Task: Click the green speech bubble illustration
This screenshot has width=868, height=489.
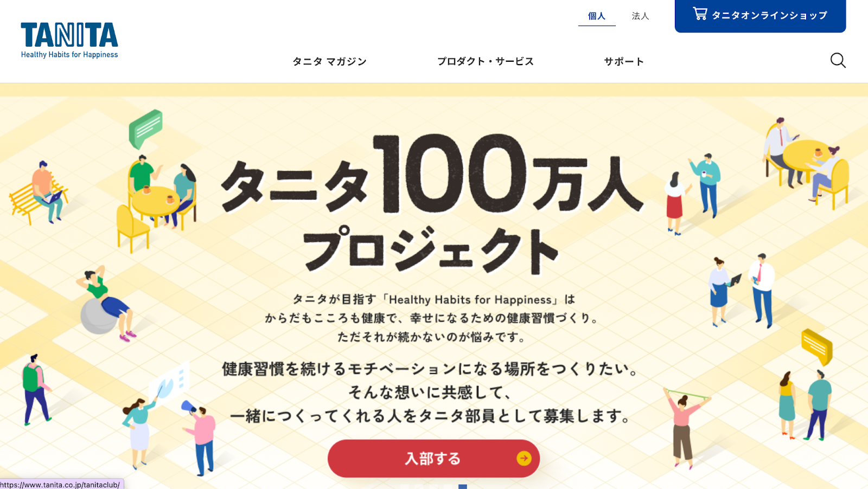Action: (145, 129)
